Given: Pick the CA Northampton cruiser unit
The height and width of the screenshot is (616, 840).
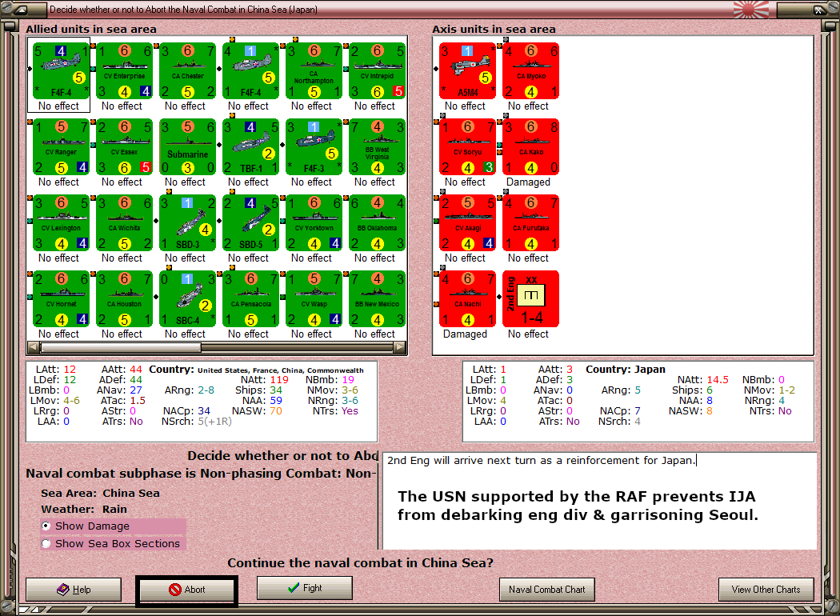Looking at the screenshot, I should tap(314, 71).
